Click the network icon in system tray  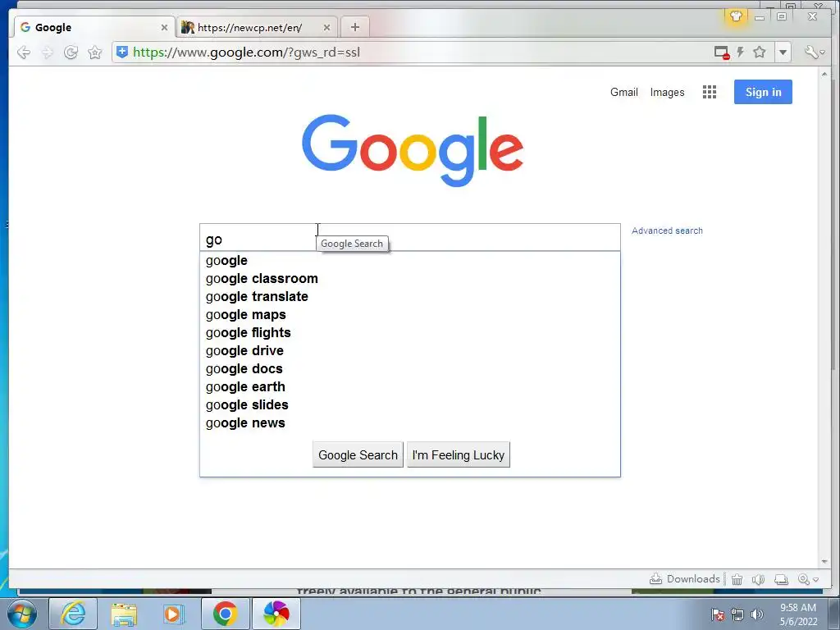click(737, 614)
